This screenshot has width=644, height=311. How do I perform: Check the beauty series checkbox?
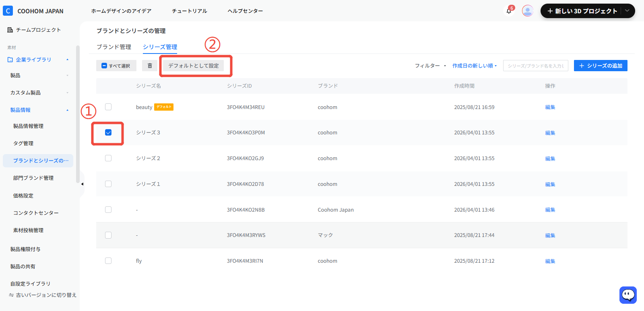[x=108, y=107]
